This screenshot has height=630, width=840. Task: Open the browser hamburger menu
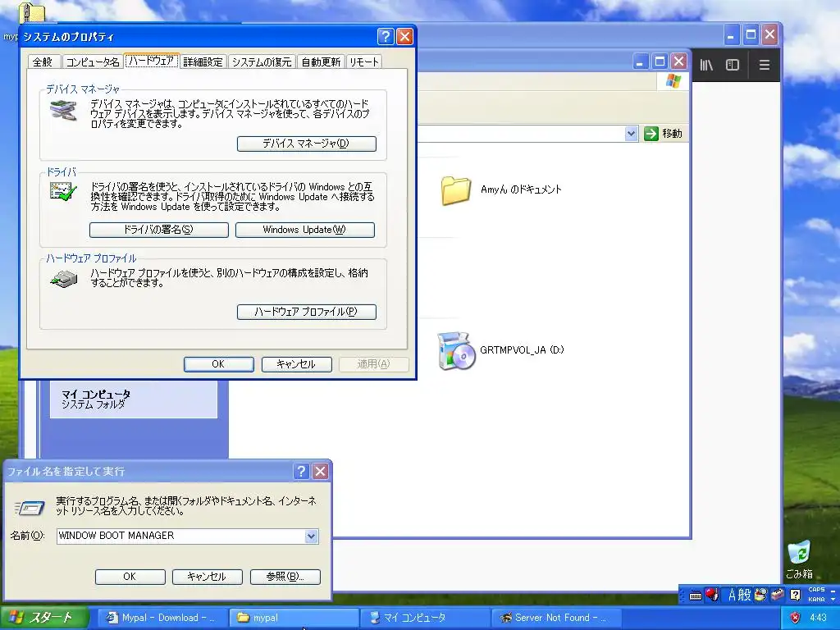765,65
